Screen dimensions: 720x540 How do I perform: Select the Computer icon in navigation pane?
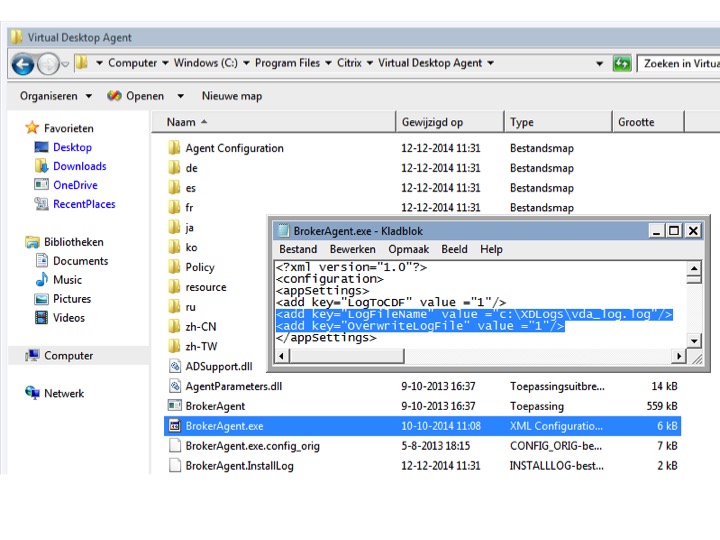pyautogui.click(x=32, y=355)
